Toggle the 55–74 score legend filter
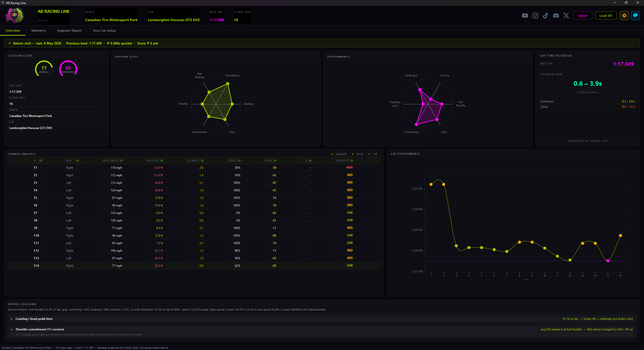The height and width of the screenshot is (350, 644). [x=360, y=154]
